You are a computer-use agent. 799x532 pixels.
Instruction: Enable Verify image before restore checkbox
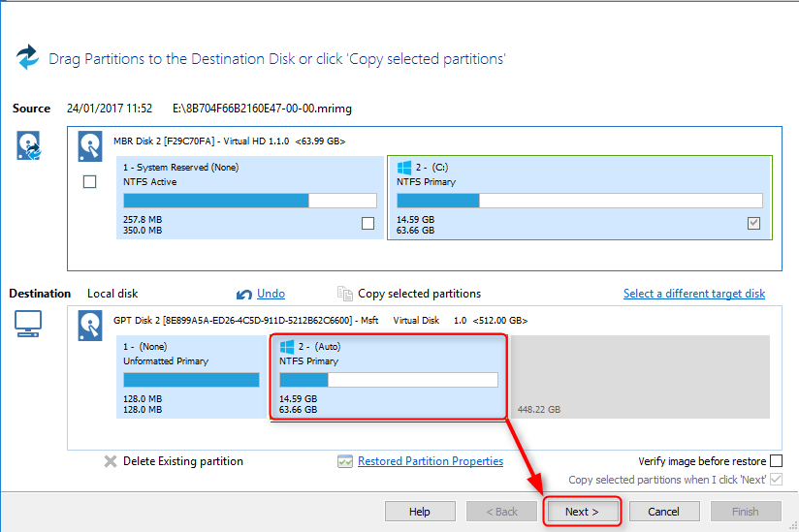coord(776,460)
